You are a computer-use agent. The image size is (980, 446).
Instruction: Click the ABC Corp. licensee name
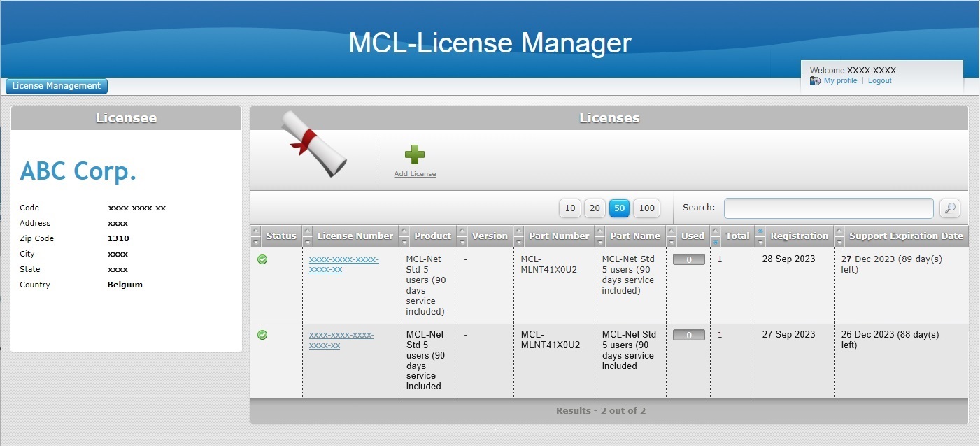click(x=78, y=171)
